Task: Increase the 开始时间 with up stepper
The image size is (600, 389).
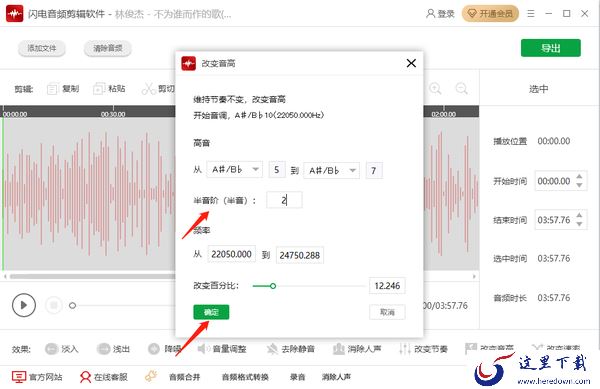Action: pyautogui.click(x=579, y=177)
